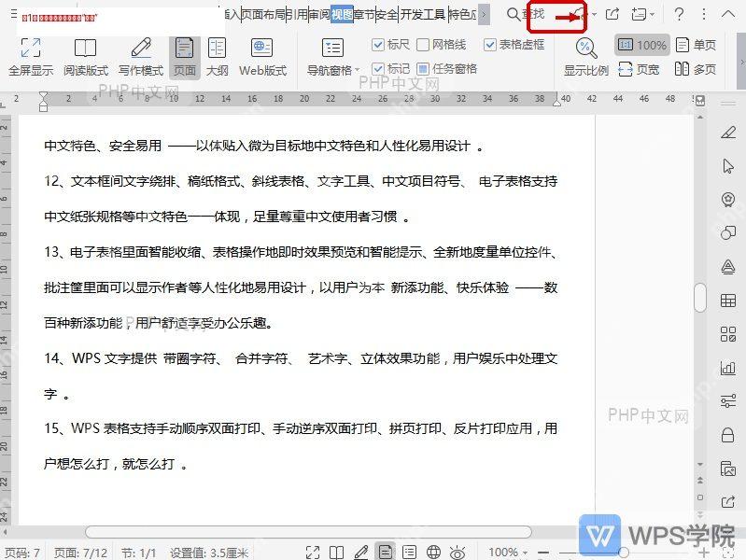746x560 pixels.
Task: Switch to Web layout (Web版式)
Action: pos(262,57)
